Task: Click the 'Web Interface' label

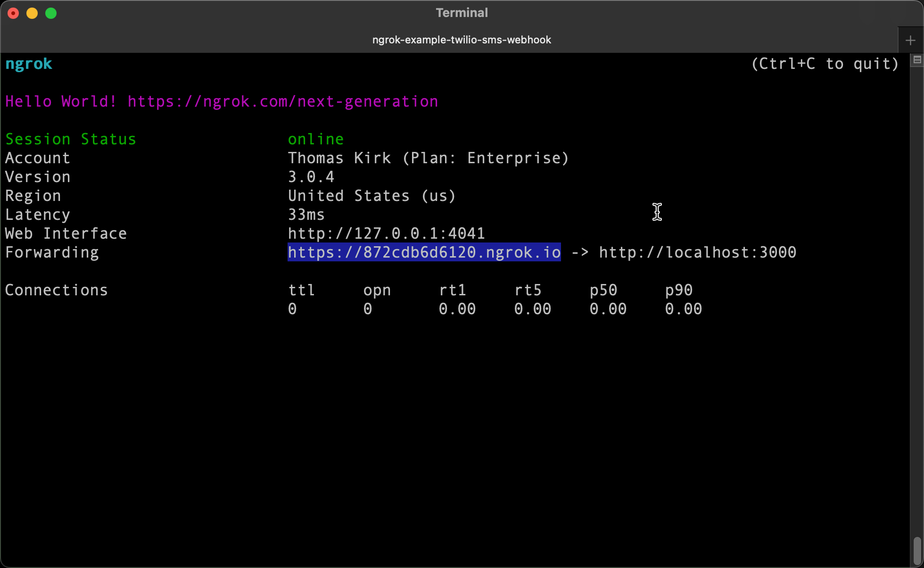Action: pyautogui.click(x=66, y=234)
